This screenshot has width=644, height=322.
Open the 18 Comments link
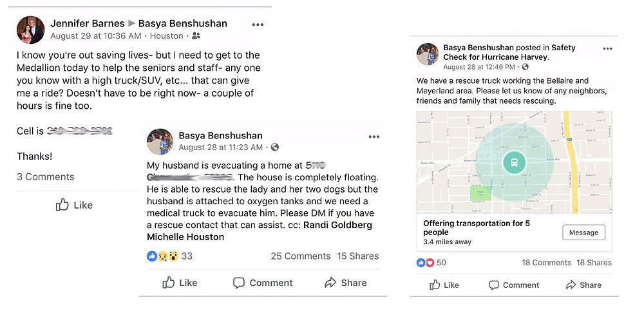[546, 263]
